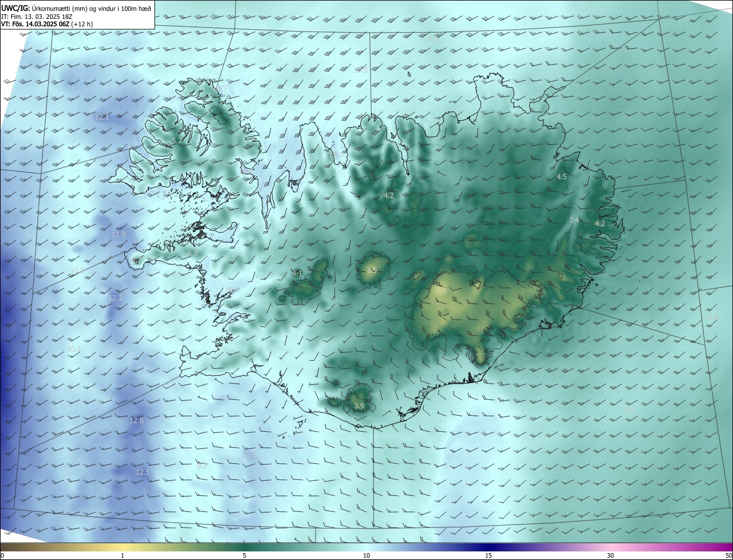Screen dimensions: 733x560
Task: Click the 10.1 value label on the map
Action: (x=74, y=349)
